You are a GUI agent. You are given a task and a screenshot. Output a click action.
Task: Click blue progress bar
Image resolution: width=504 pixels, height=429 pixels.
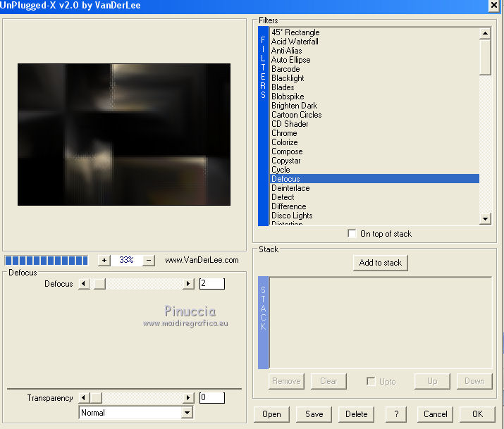(47, 261)
